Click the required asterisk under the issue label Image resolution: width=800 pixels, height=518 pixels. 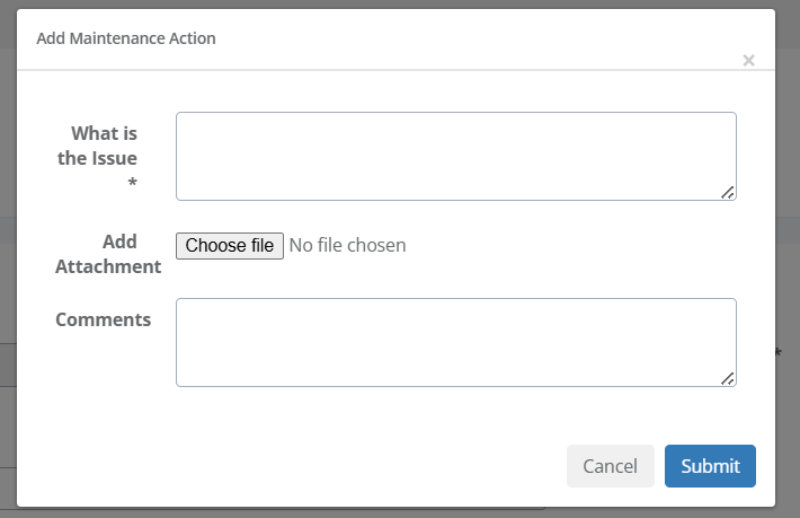[x=132, y=184]
